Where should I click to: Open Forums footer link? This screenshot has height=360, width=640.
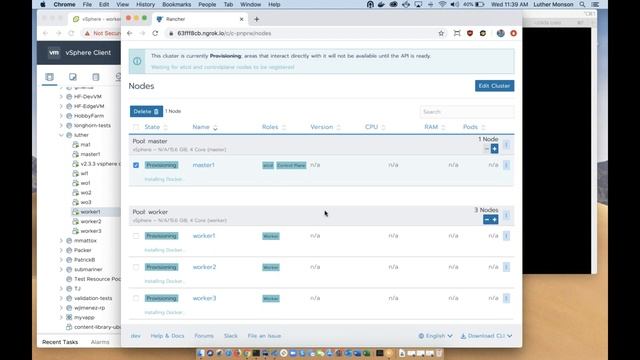pyautogui.click(x=204, y=336)
